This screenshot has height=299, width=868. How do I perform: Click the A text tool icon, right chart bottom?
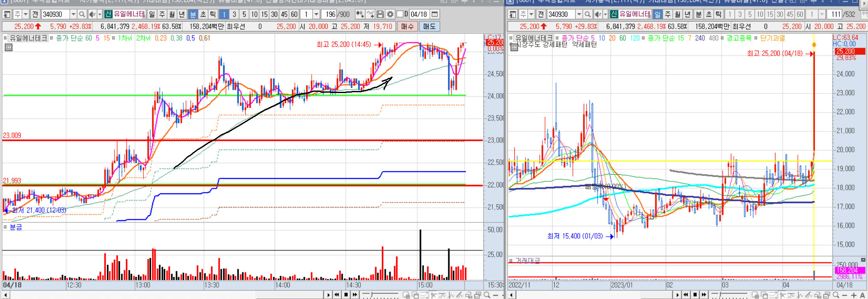click(863, 295)
